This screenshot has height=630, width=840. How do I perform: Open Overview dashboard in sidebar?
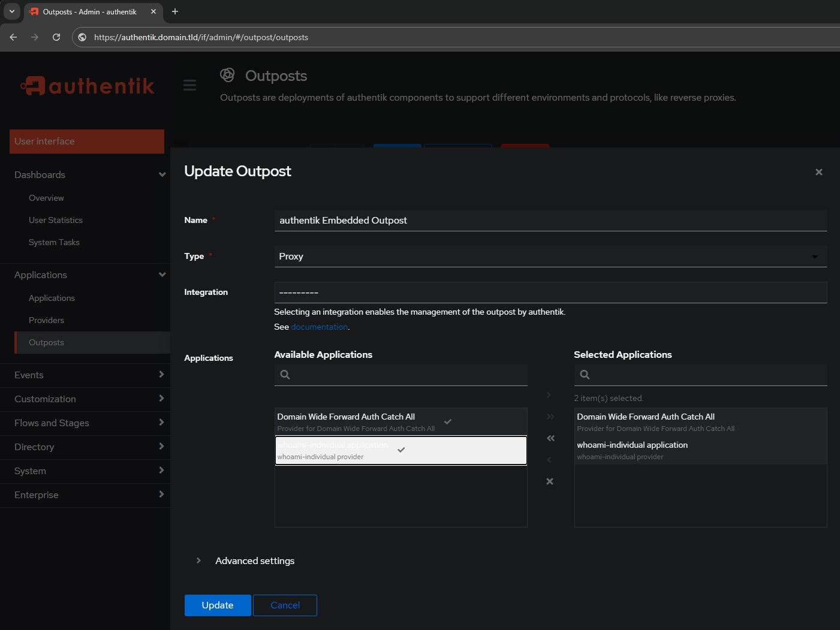[46, 198]
